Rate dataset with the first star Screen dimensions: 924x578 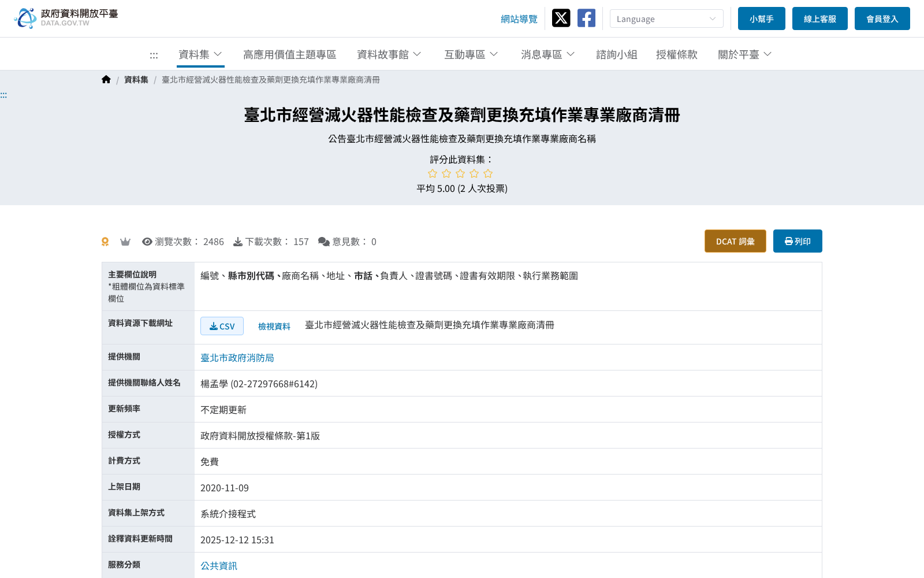[433, 173]
